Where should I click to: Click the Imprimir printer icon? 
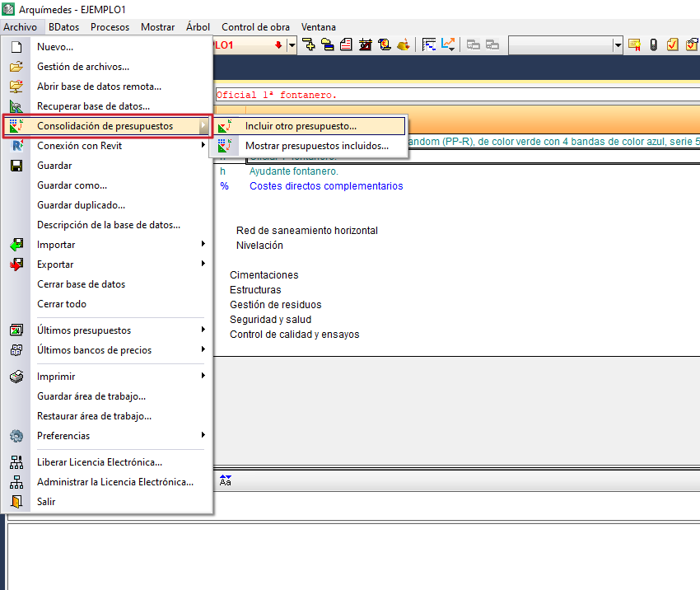[x=16, y=377]
